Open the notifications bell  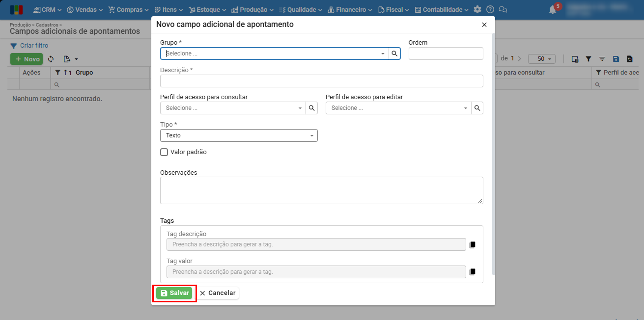[553, 10]
